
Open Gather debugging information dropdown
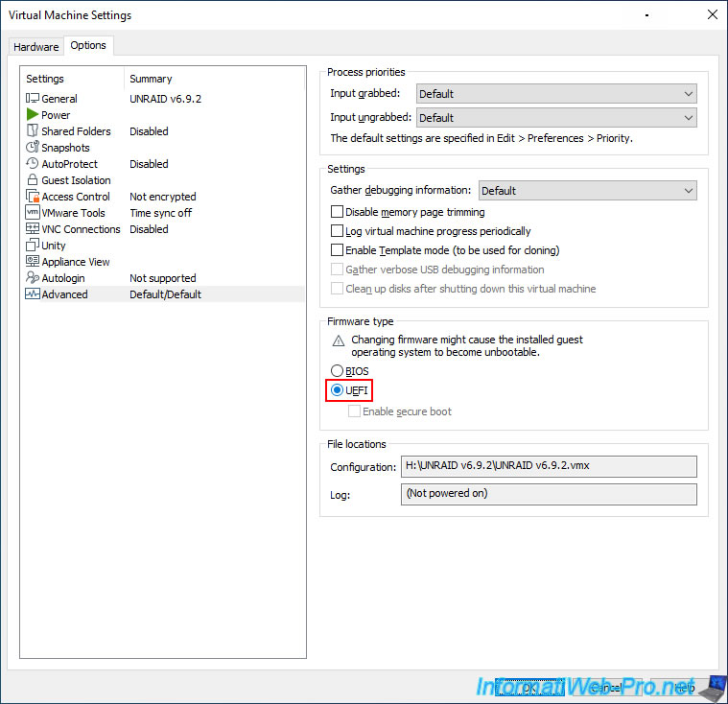(x=587, y=191)
